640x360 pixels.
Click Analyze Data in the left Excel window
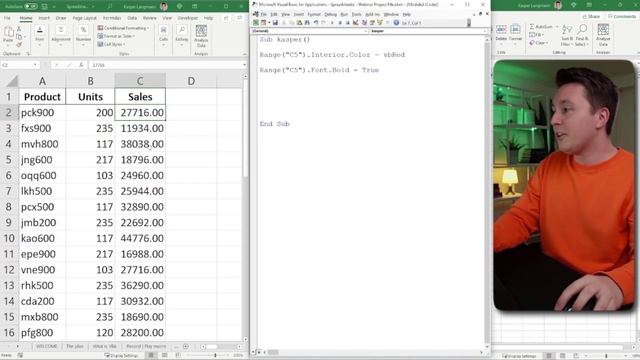[201, 36]
